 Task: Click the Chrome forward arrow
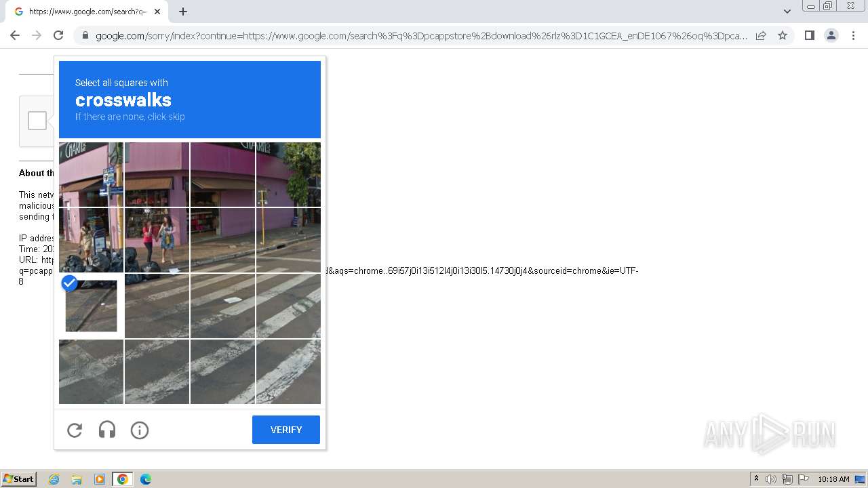37,35
